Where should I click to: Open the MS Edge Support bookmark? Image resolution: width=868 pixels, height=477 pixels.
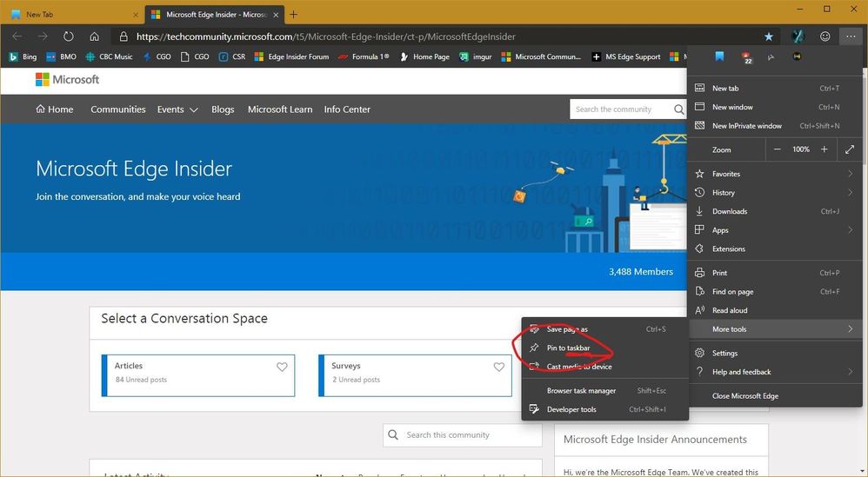tap(626, 56)
